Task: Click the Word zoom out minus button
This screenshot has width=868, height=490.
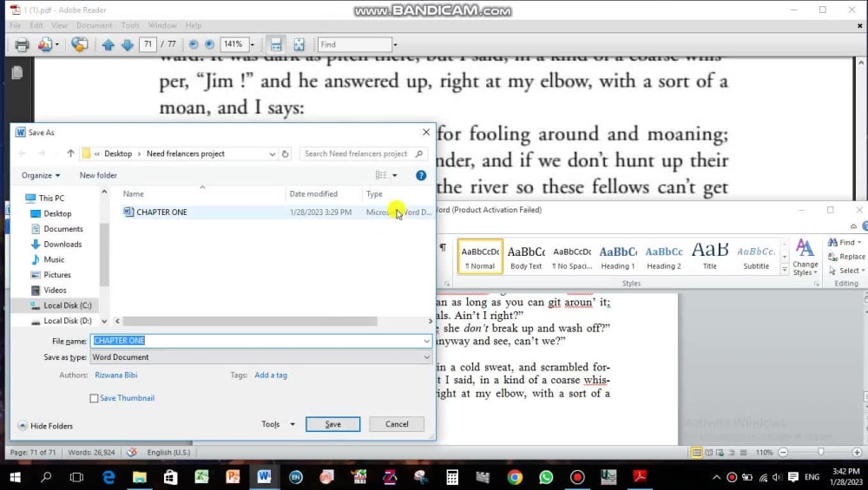Action: 783,453
